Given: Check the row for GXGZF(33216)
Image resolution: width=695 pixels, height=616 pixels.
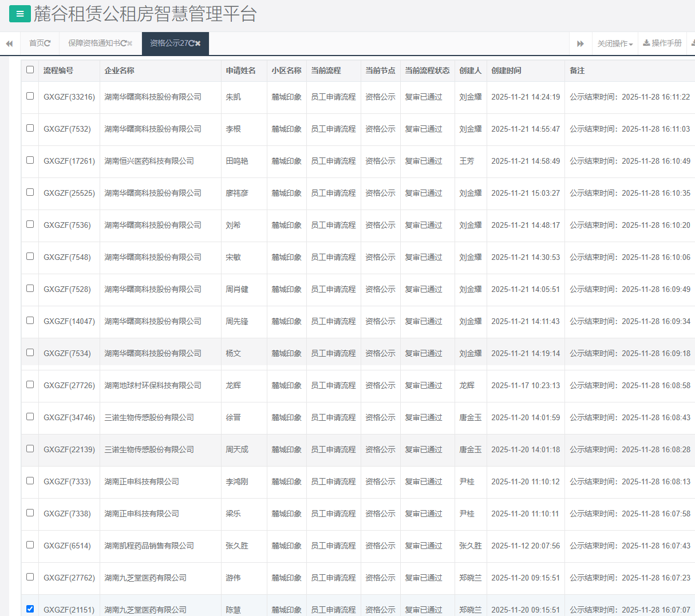Looking at the screenshot, I should (30, 96).
